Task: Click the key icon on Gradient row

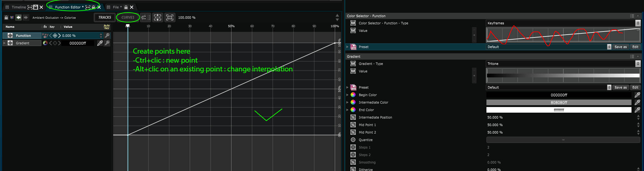Action: pyautogui.click(x=107, y=43)
